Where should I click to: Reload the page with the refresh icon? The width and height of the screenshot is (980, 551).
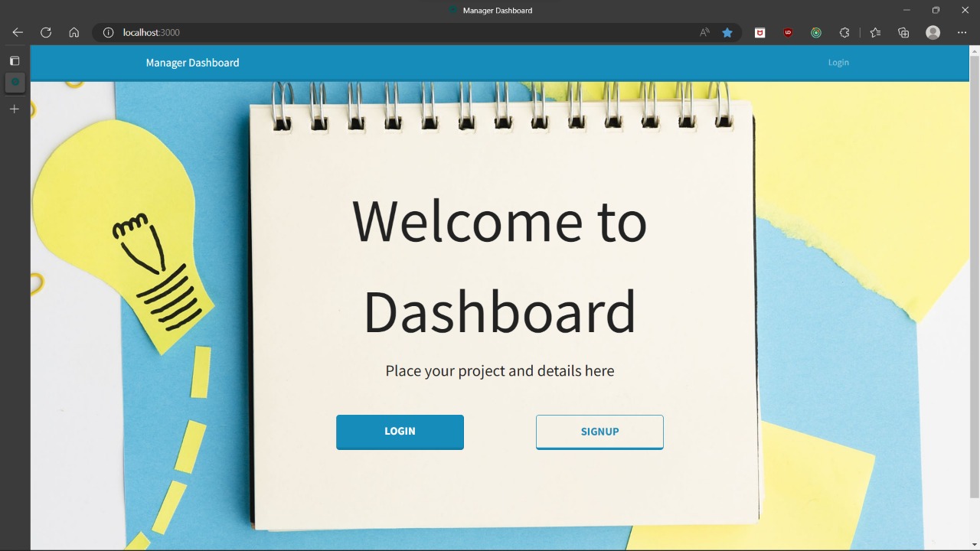[46, 32]
